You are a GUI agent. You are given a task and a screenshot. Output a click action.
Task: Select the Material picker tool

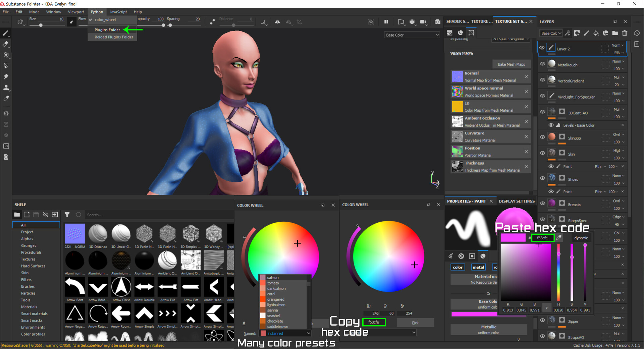[6, 98]
